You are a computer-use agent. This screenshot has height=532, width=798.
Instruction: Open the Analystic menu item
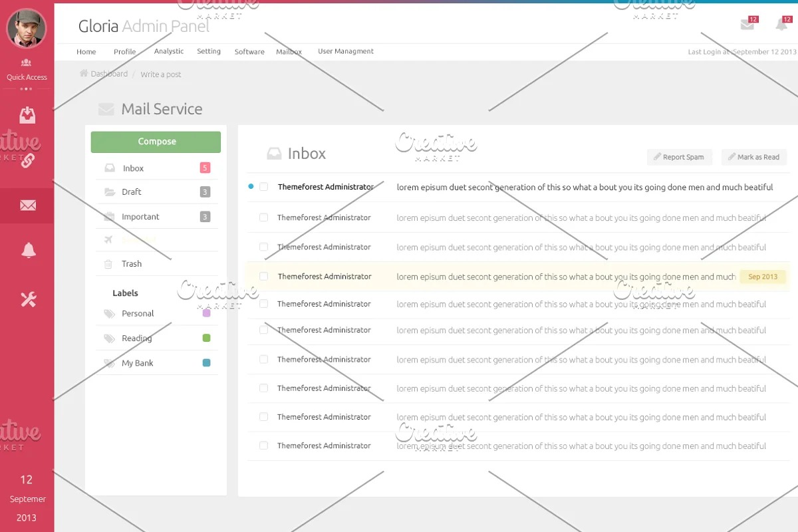click(x=169, y=51)
